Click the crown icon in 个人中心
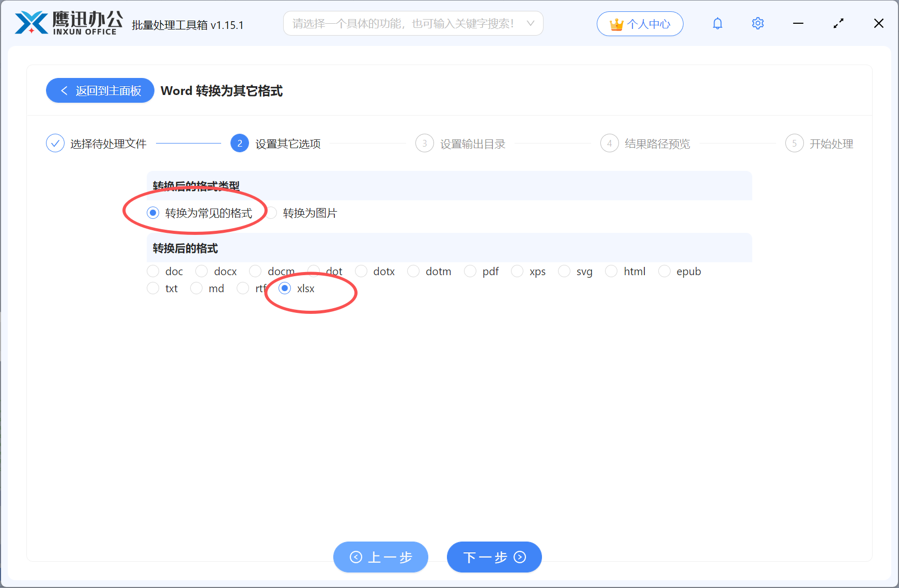This screenshot has height=588, width=899. click(x=616, y=23)
